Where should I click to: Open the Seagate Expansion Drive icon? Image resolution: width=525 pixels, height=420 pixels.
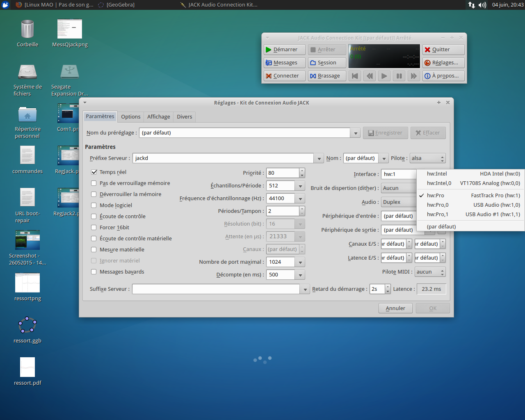[x=69, y=72]
